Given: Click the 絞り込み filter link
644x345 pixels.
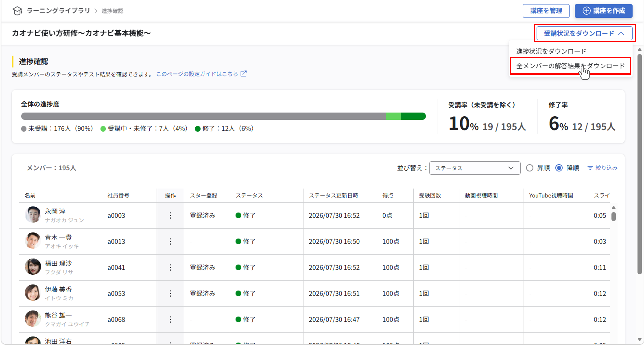Looking at the screenshot, I should [x=606, y=168].
